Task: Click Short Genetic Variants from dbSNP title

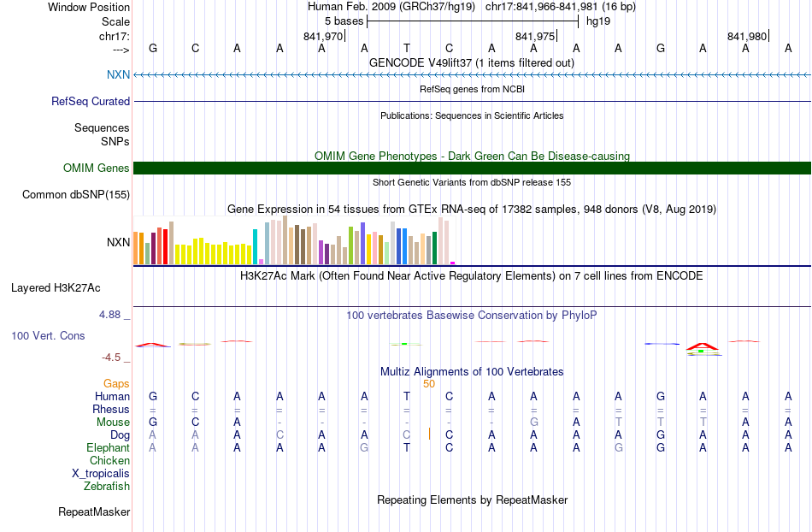Action: pos(472,182)
